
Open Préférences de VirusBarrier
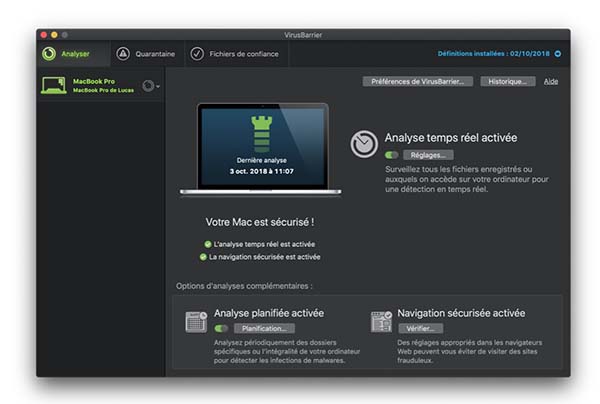[417, 81]
